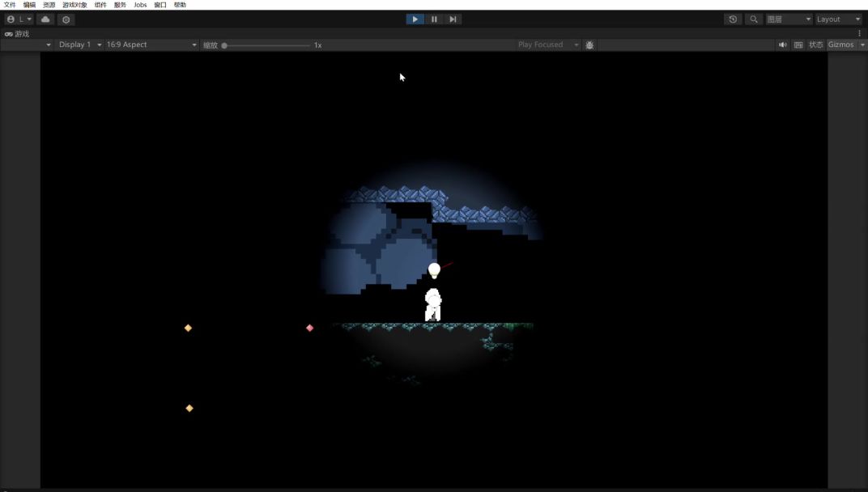Viewport: 868px width, 492px height.
Task: Click the Play button
Action: click(415, 19)
